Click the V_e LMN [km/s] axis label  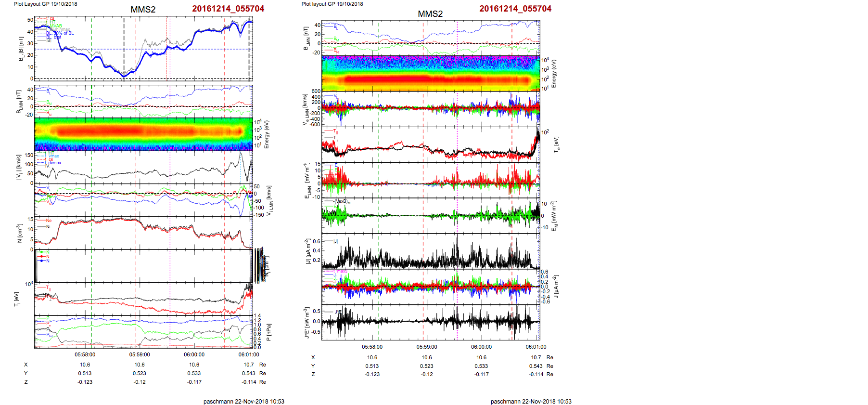[305, 110]
